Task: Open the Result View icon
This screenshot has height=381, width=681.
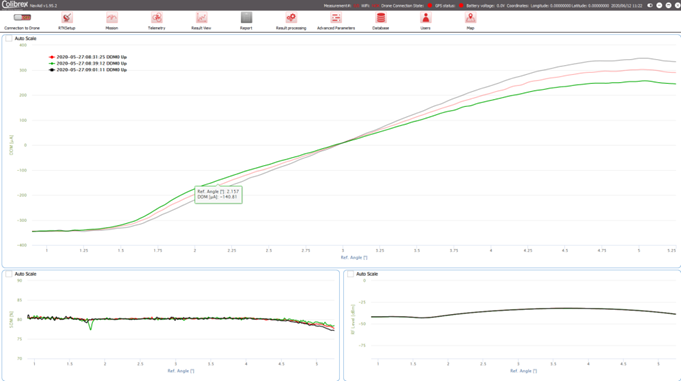Action: tap(202, 18)
